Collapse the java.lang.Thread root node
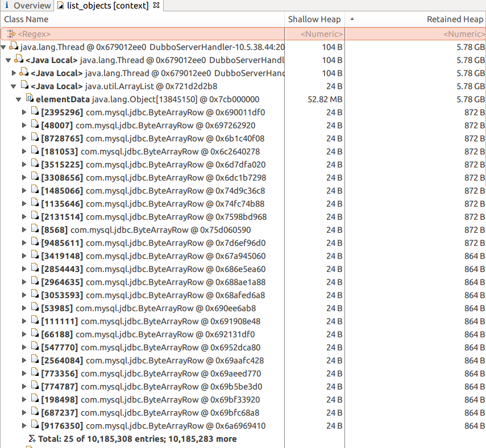The image size is (486, 448). point(4,47)
